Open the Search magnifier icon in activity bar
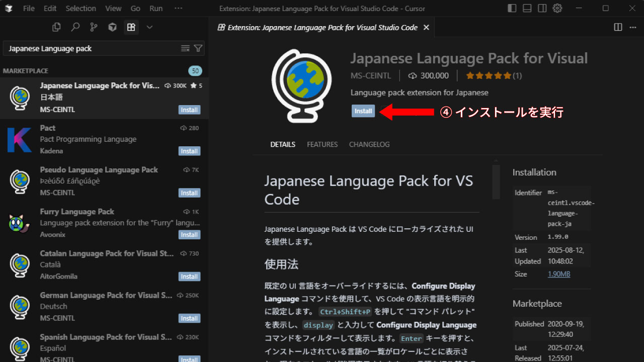This screenshot has width=644, height=362. 75,27
